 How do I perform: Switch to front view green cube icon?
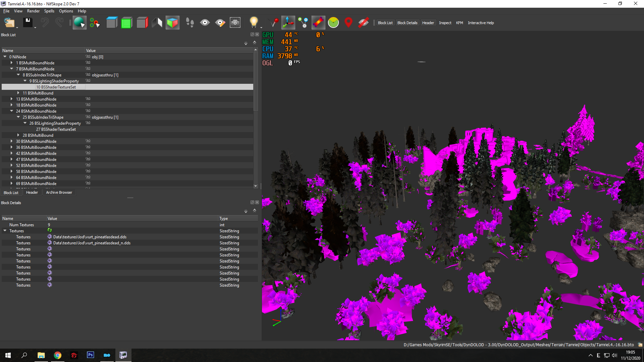coord(126,23)
